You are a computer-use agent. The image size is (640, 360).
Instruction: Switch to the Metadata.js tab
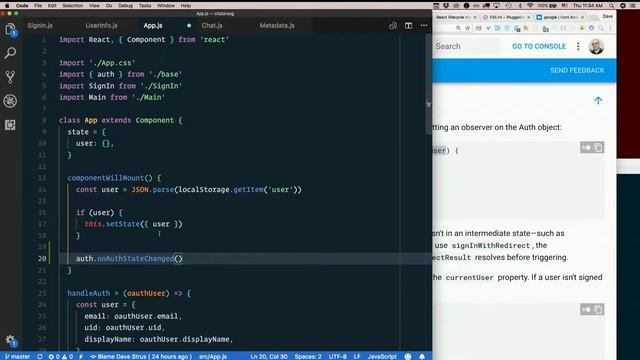[x=277, y=25]
